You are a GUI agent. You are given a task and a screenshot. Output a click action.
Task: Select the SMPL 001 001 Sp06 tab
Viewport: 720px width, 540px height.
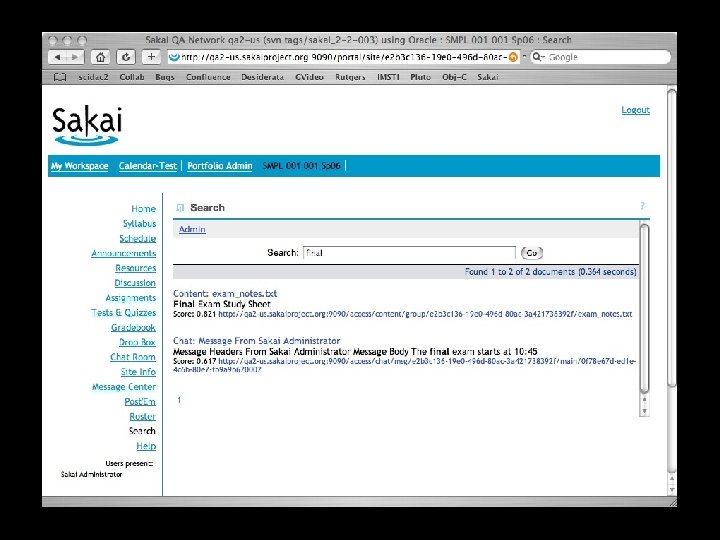coord(301,166)
